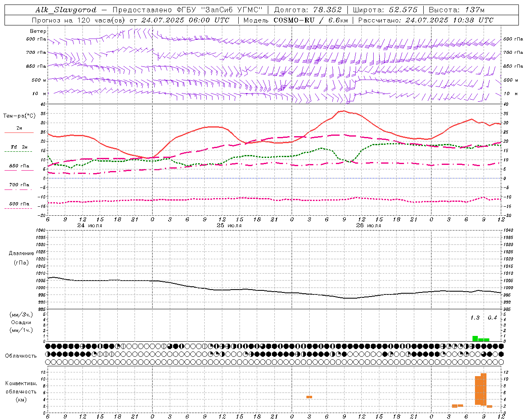Click the dashed line sample under 500 гПа legend

pyautogui.click(x=18, y=208)
